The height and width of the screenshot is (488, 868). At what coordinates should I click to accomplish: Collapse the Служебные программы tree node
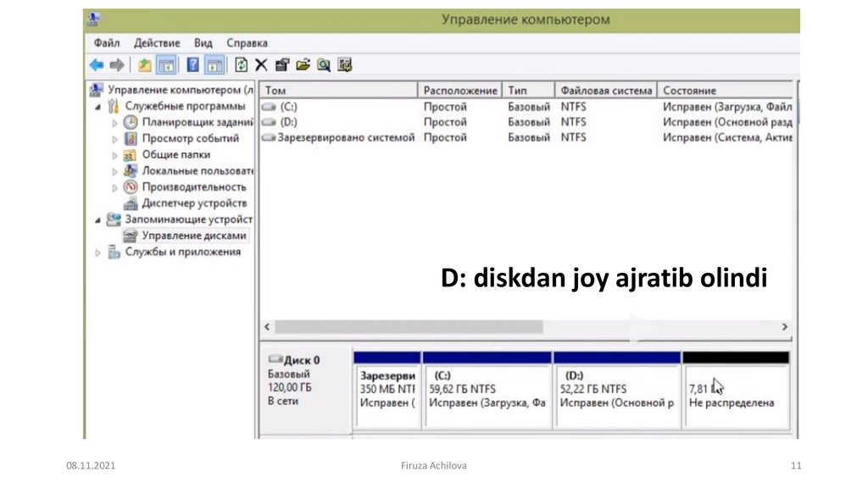point(98,107)
